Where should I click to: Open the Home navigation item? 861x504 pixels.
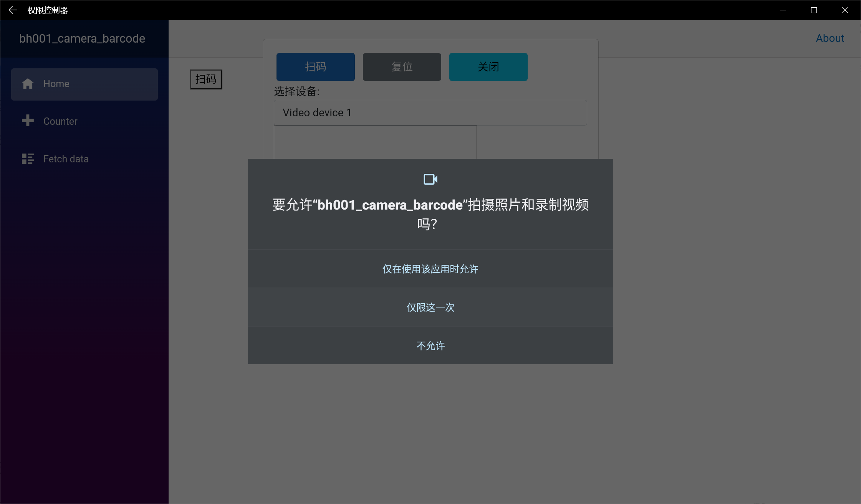[x=84, y=84]
